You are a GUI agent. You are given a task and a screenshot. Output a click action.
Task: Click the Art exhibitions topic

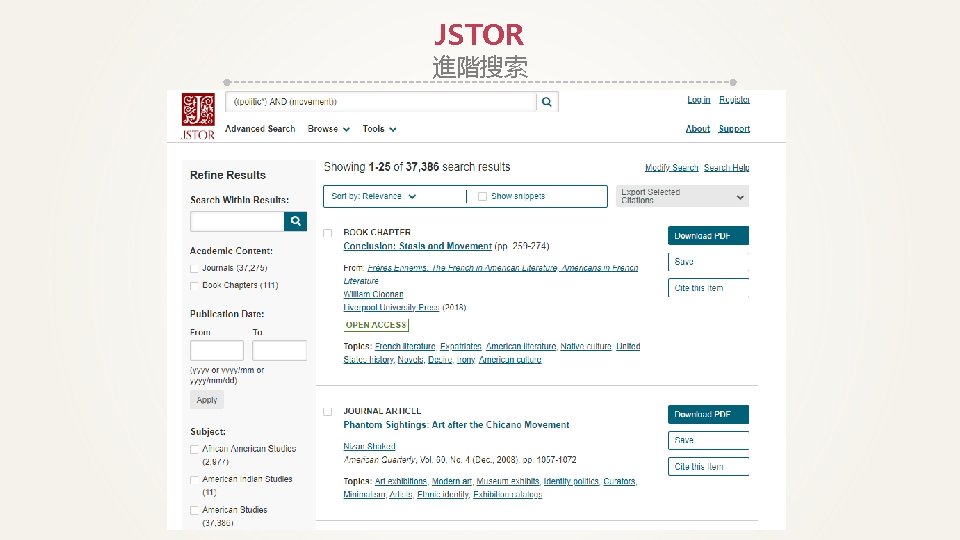coord(401,482)
